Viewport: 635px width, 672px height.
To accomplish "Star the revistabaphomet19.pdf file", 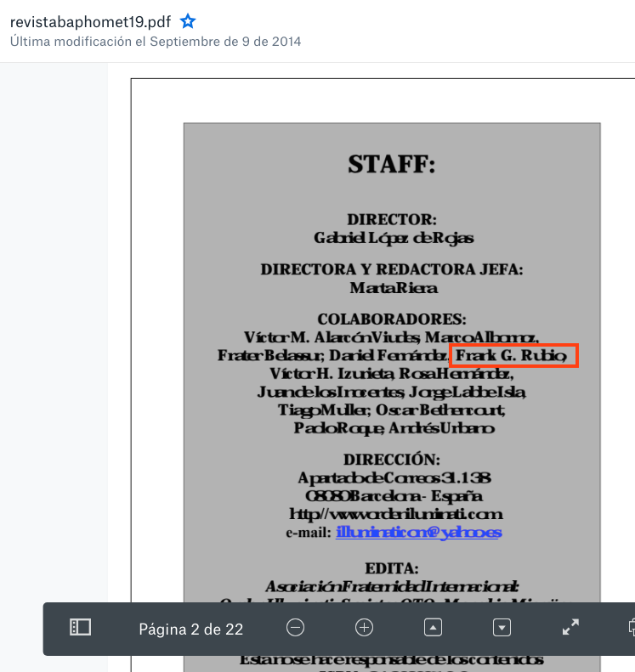I will pos(189,21).
